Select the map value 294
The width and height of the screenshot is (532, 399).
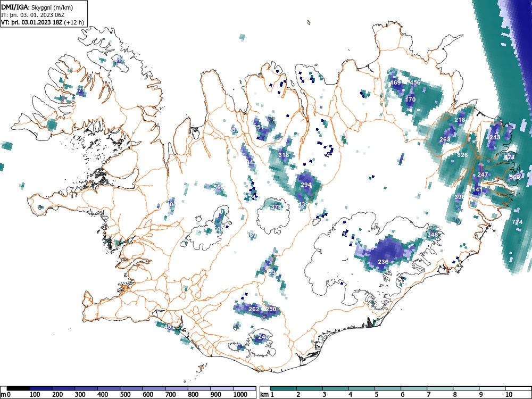tap(306, 185)
